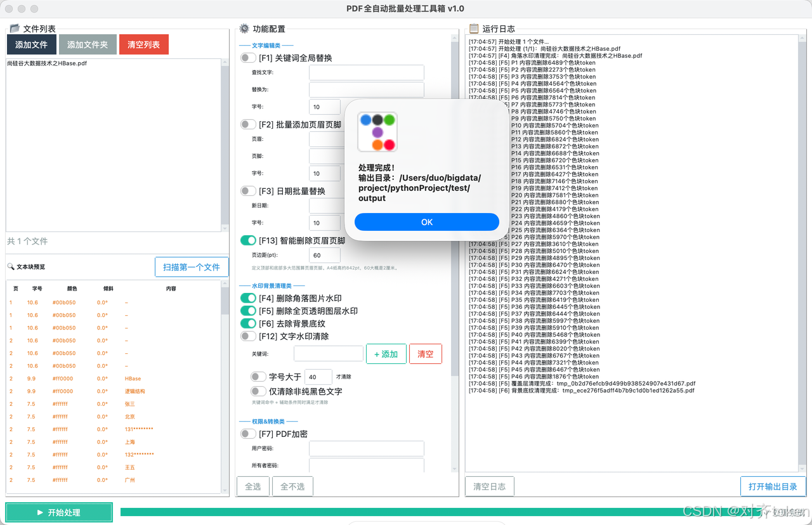Screen dimensions: 812x525
Task: Click the 清空日志 button
Action: click(490, 486)
